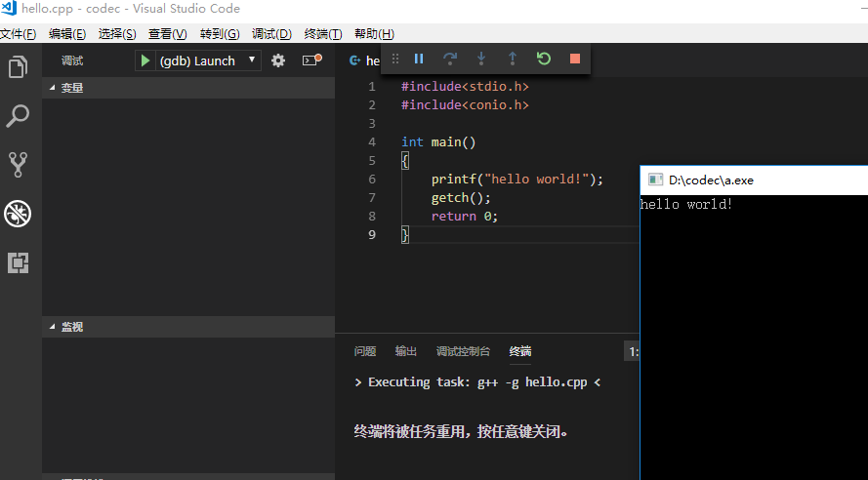The width and height of the screenshot is (868, 480).
Task: Collapse the 监视 watch section
Action: coord(188,327)
